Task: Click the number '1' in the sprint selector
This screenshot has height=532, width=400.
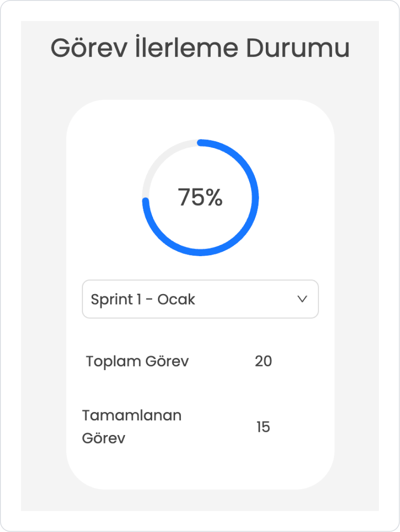Action: [139, 299]
